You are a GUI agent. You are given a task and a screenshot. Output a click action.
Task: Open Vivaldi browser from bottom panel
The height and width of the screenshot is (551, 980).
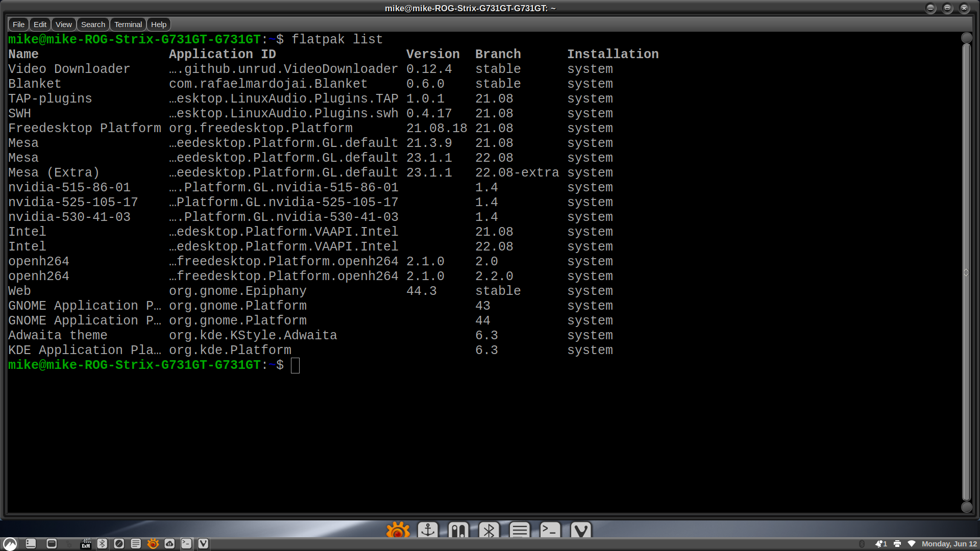click(x=203, y=544)
